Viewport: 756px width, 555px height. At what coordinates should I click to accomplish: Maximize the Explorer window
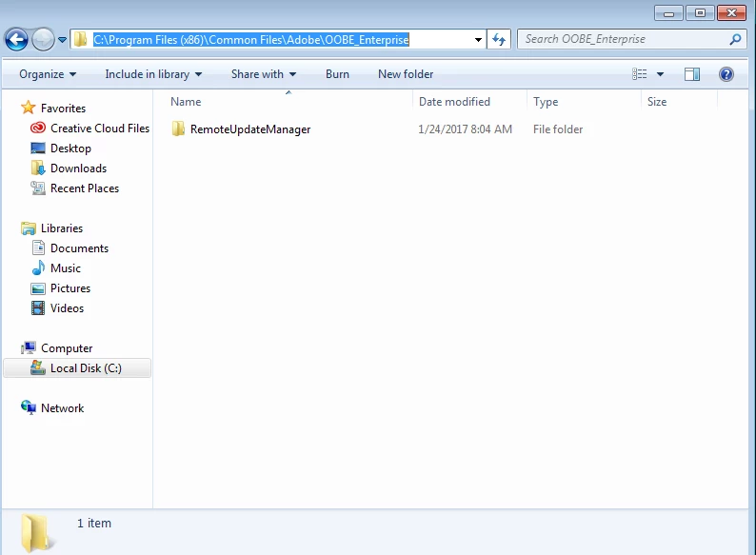[x=700, y=13]
